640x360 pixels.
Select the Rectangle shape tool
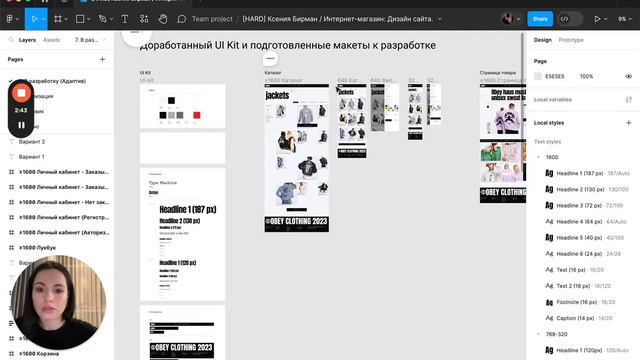tap(80, 19)
